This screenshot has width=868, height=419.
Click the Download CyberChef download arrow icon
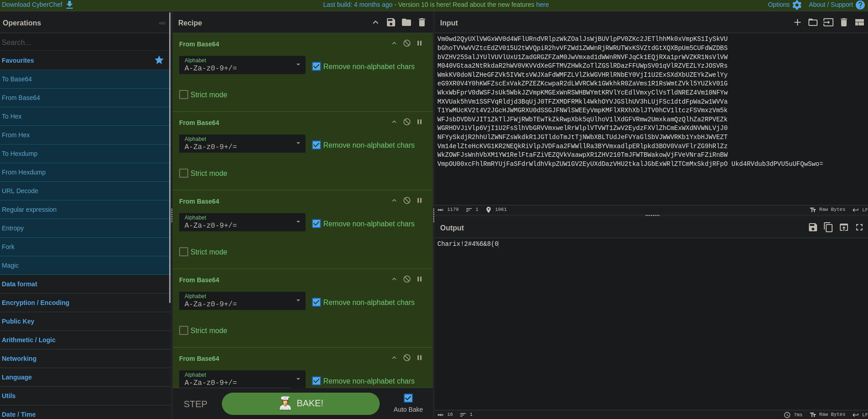point(70,5)
